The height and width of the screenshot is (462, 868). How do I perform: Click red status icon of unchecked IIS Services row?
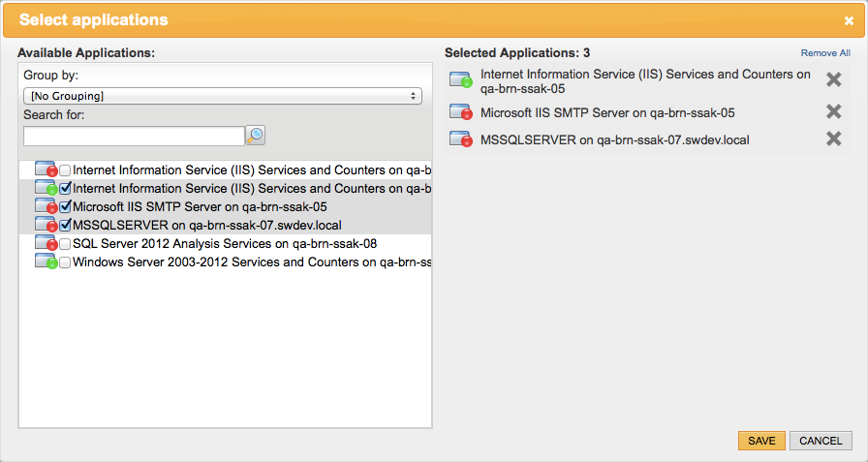[46, 169]
